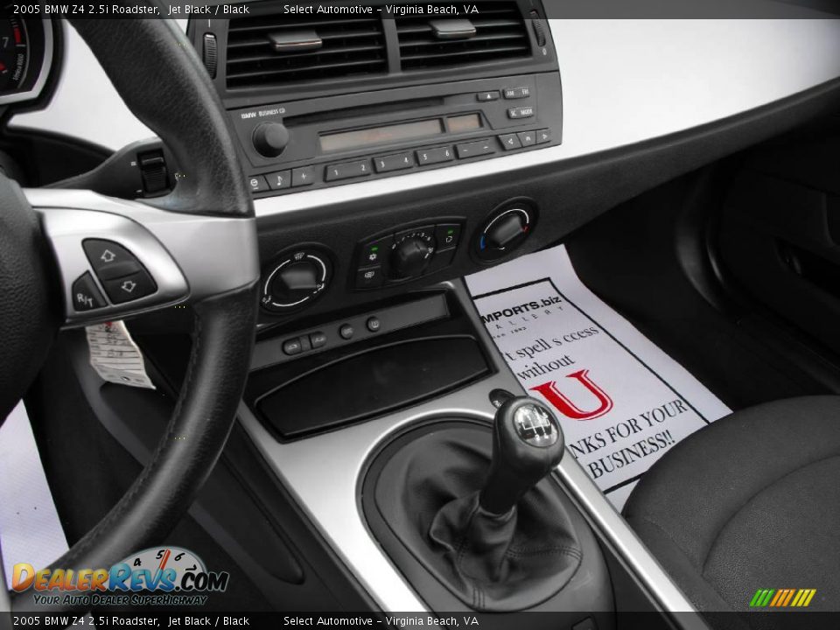
Task: Click the steering wheel up arrow button
Action: pos(108,256)
